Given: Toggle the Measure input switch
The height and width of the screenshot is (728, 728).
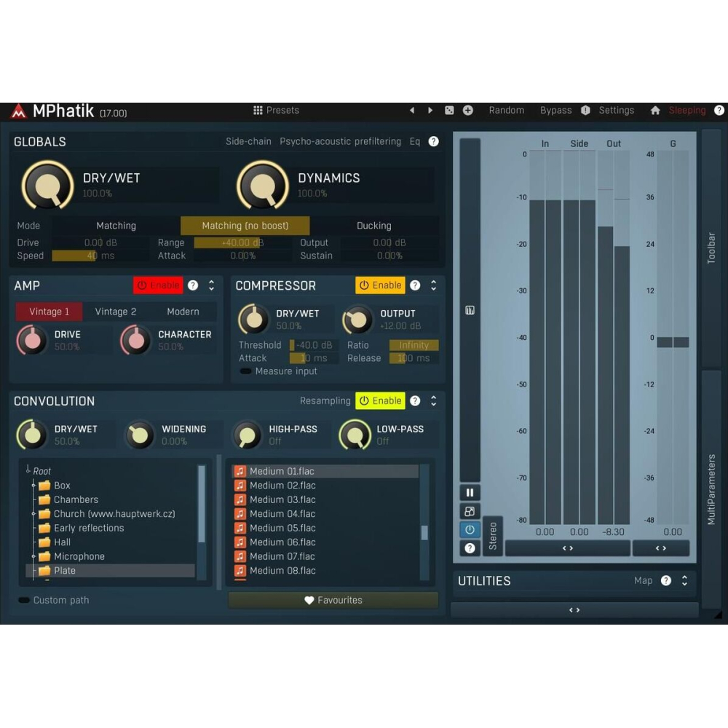Looking at the screenshot, I should (x=246, y=371).
